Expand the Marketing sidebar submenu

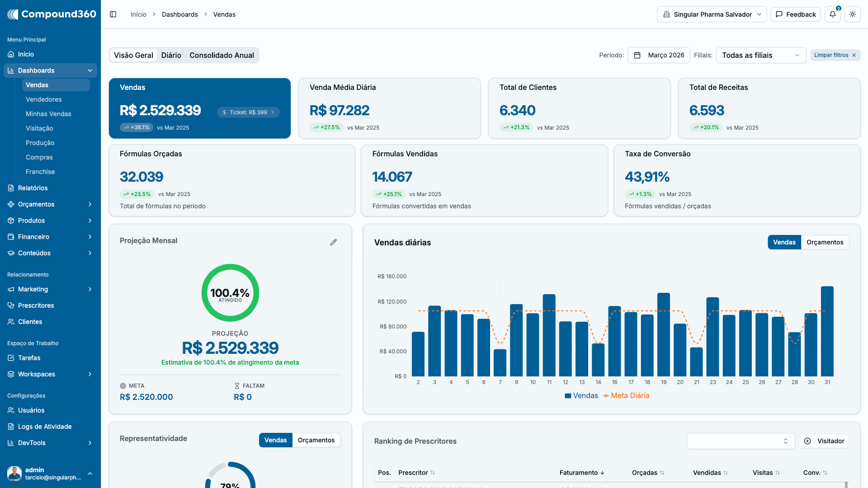tap(90, 289)
